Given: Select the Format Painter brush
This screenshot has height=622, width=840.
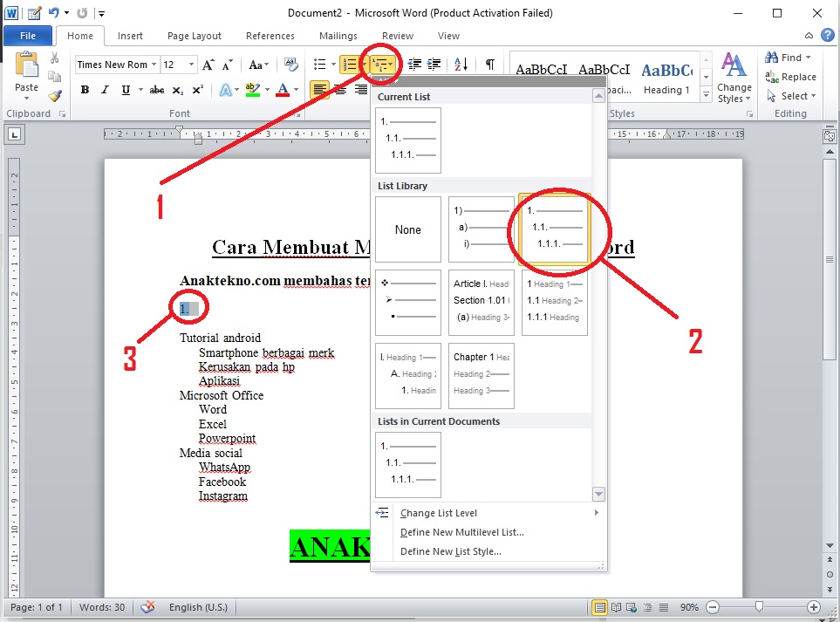Looking at the screenshot, I should [x=55, y=96].
